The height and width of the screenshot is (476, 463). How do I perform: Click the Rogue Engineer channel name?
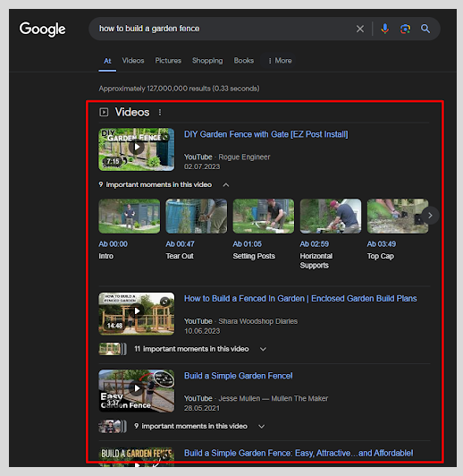[x=244, y=157]
